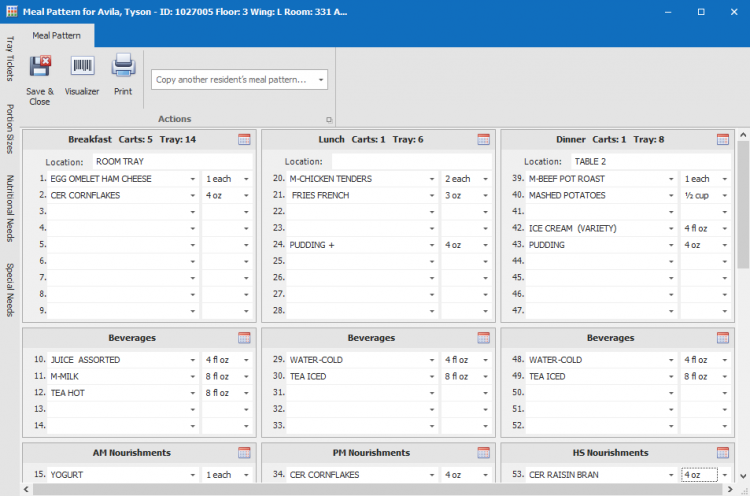Click the Print icon
This screenshot has height=496, width=750.
[123, 68]
